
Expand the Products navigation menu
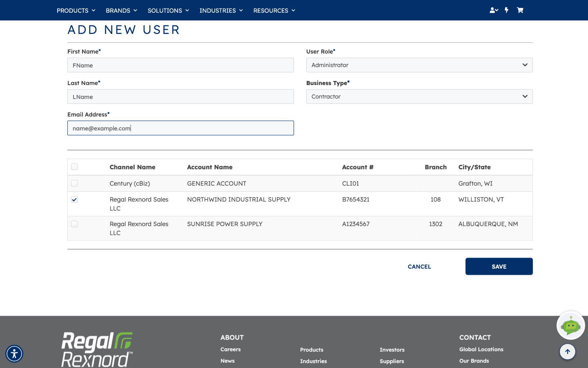[76, 10]
